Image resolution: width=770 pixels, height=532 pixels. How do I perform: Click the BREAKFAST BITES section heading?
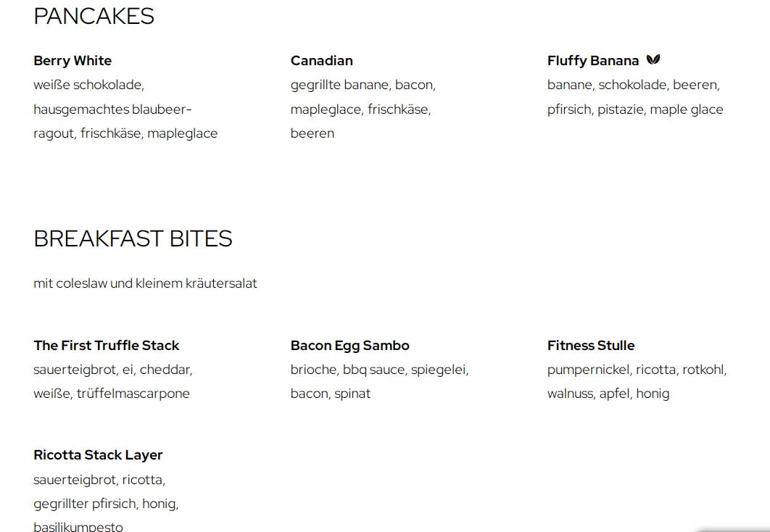point(133,239)
